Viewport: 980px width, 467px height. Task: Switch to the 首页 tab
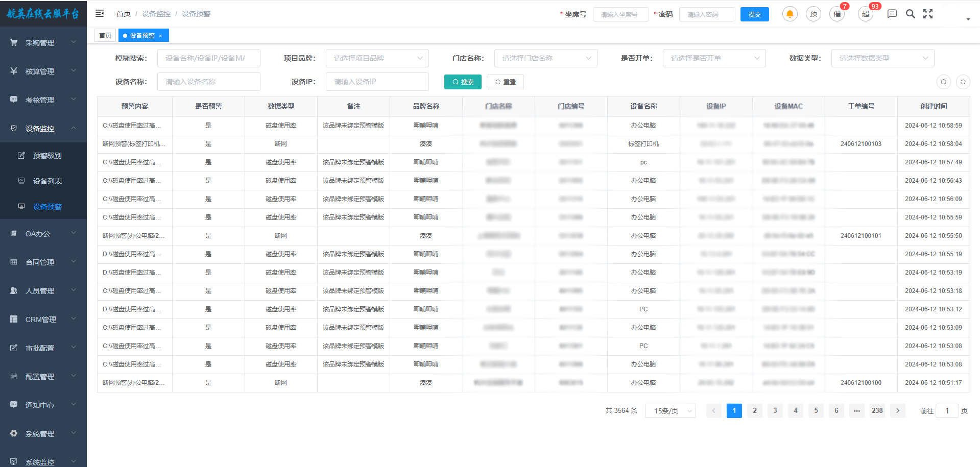(x=105, y=35)
